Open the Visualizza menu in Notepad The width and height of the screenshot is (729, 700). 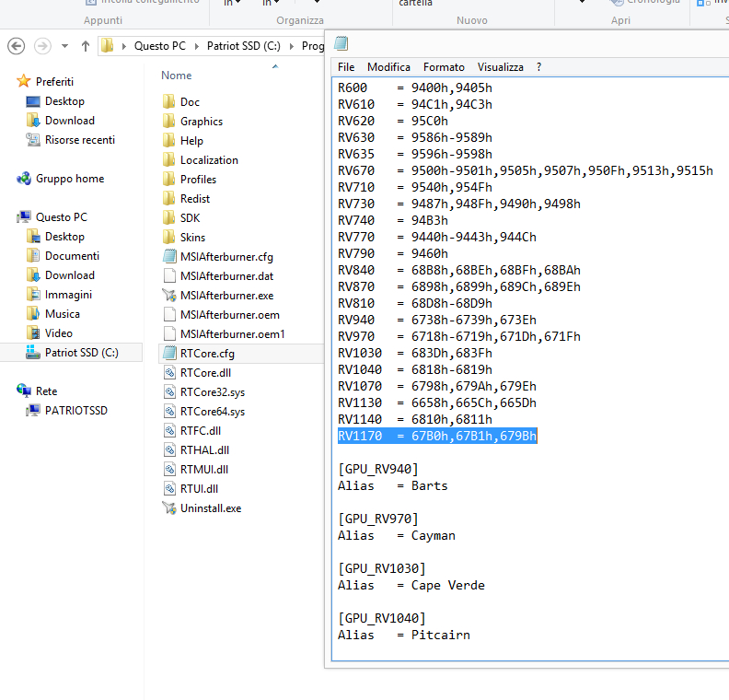(500, 67)
